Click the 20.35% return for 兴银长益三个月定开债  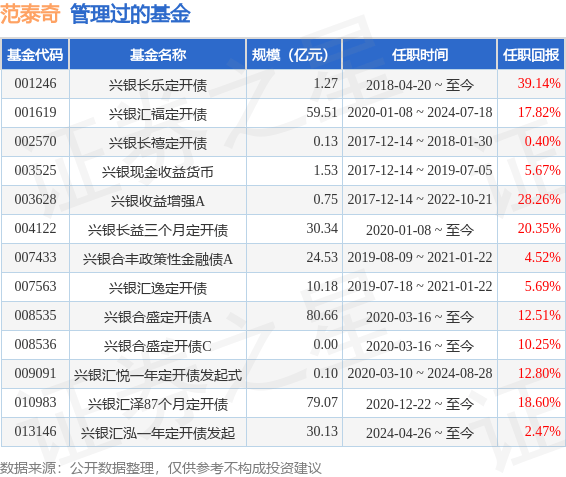tap(539, 228)
